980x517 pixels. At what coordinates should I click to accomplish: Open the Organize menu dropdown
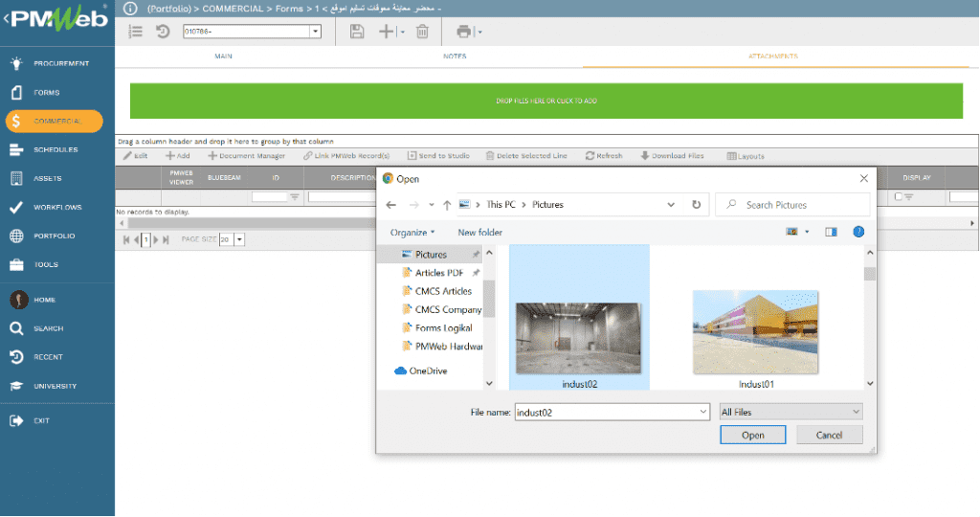pos(412,232)
